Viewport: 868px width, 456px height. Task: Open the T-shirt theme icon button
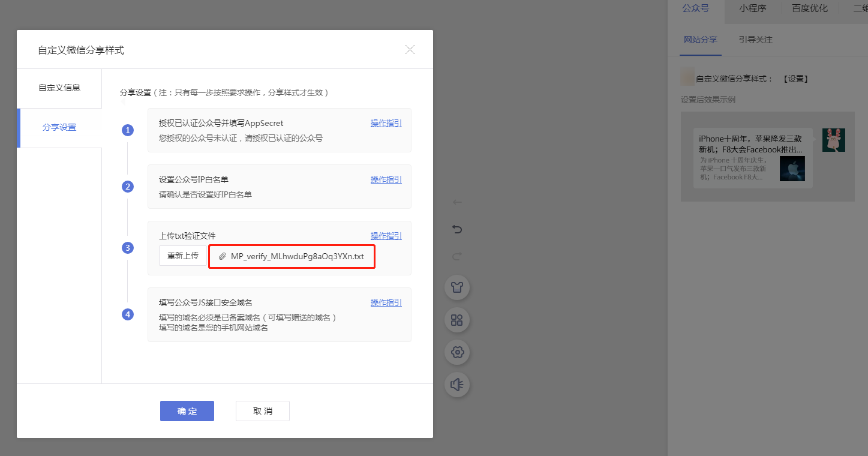pyautogui.click(x=457, y=287)
